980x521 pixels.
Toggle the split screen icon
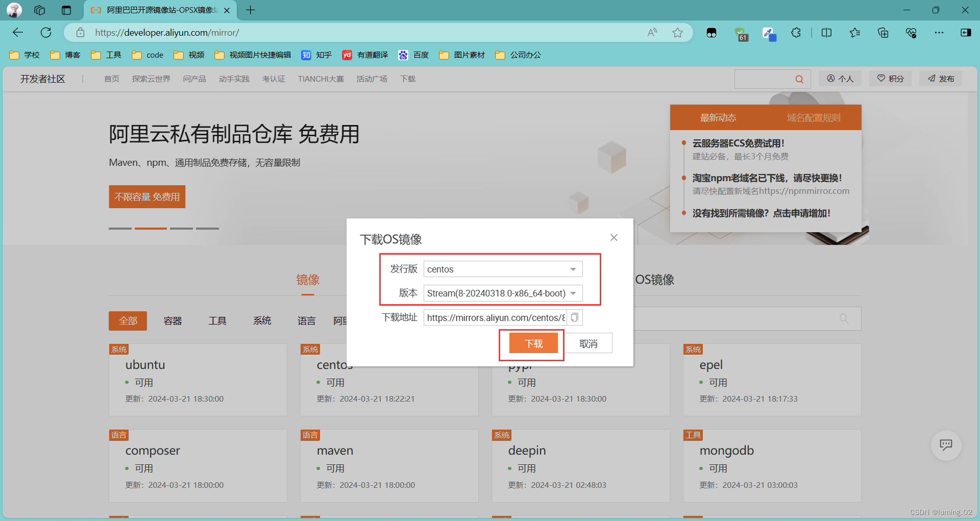pos(826,33)
